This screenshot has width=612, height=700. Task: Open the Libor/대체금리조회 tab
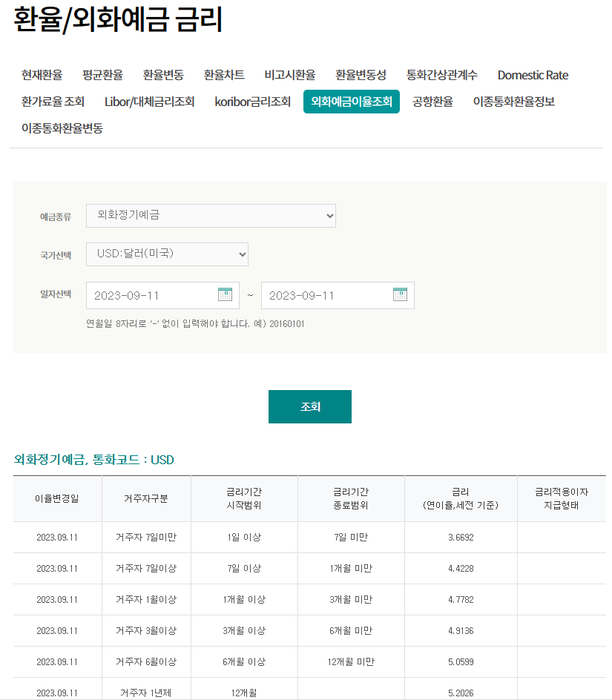pos(150,102)
